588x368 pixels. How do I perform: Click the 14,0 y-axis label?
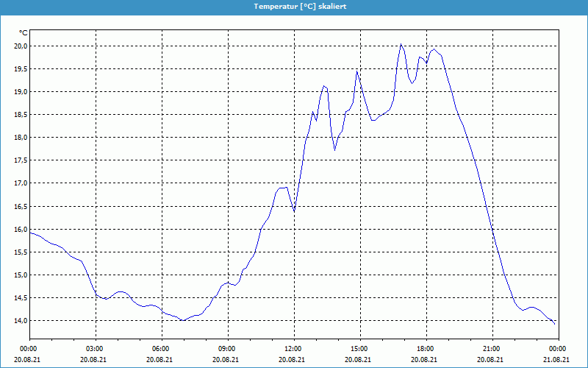[x=20, y=321]
